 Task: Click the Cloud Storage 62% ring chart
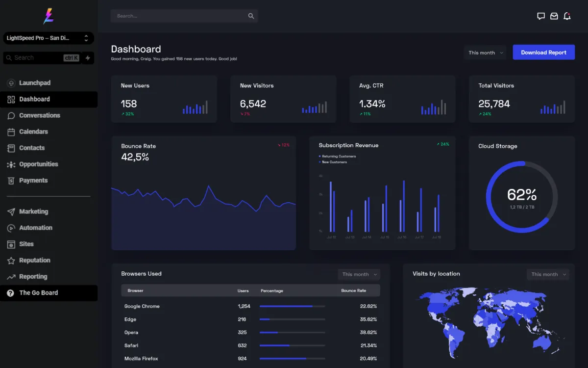522,197
